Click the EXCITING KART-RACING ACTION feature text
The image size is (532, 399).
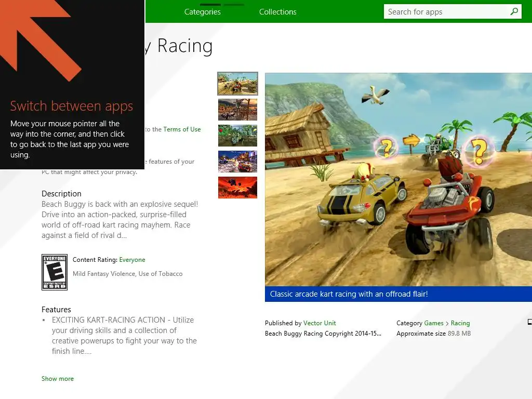pyautogui.click(x=124, y=336)
